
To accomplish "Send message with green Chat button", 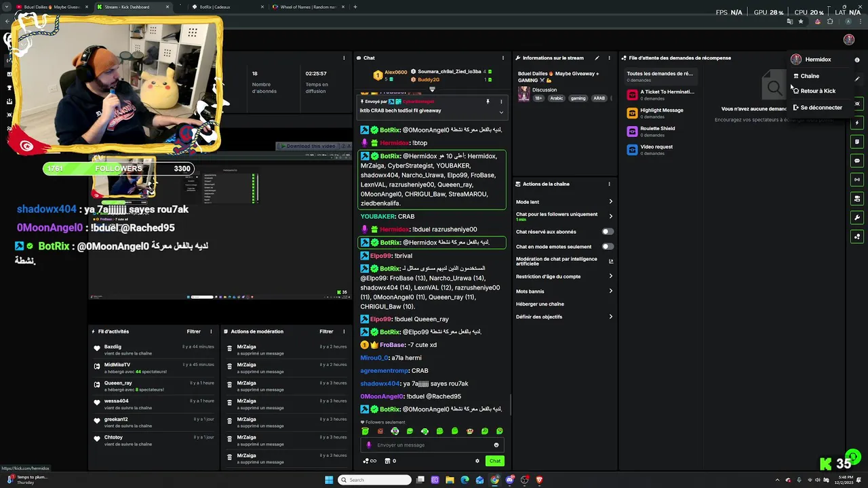I will [x=495, y=461].
